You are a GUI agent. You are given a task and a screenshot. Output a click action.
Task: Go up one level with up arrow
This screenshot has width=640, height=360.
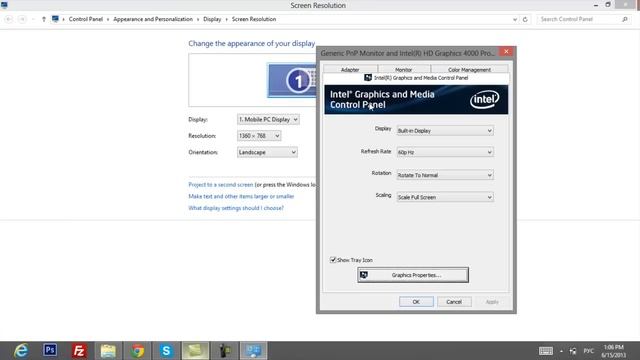(44, 19)
